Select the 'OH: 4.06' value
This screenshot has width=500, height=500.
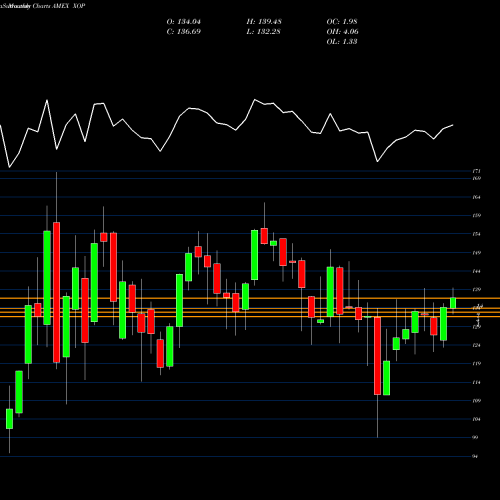(343, 32)
